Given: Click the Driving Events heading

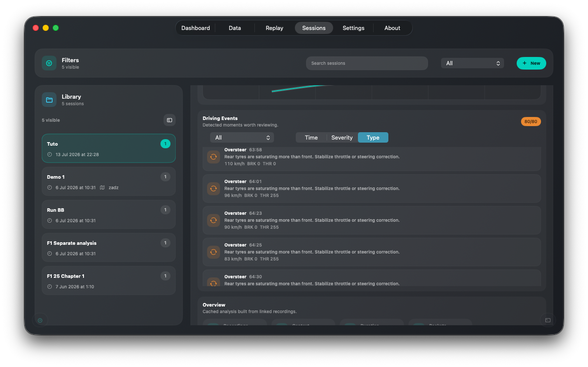Looking at the screenshot, I should (x=220, y=118).
